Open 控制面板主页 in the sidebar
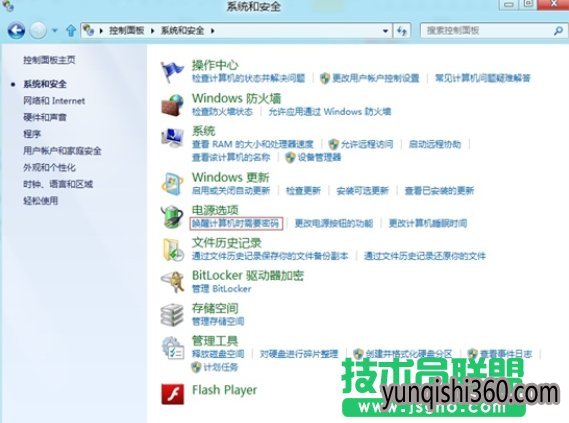 (49, 60)
